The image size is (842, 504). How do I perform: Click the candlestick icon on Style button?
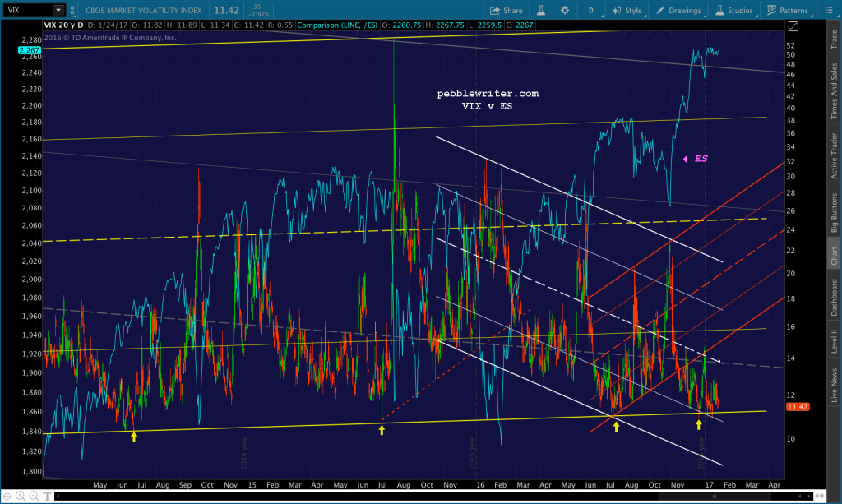[x=617, y=10]
